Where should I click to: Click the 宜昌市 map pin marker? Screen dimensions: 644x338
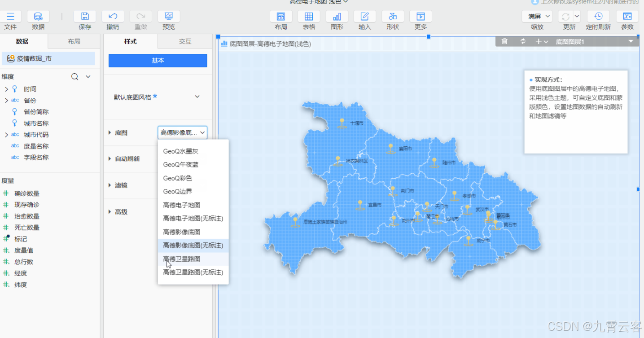pos(359,205)
